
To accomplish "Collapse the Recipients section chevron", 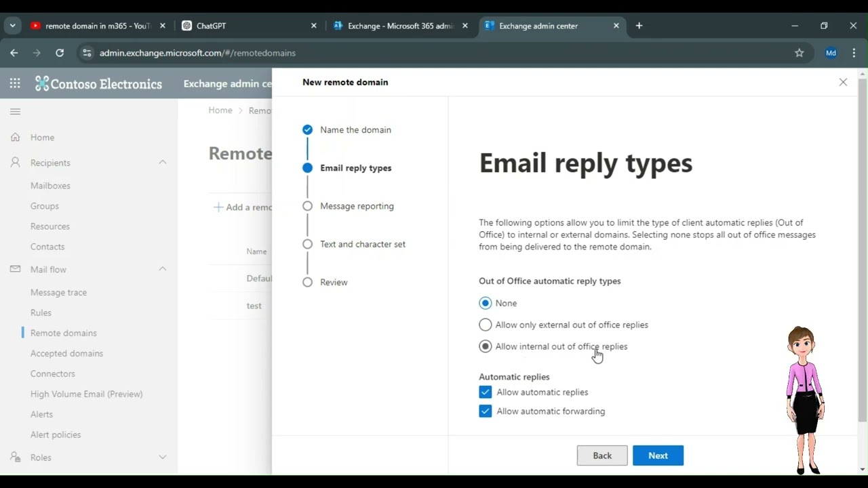I will (x=163, y=163).
